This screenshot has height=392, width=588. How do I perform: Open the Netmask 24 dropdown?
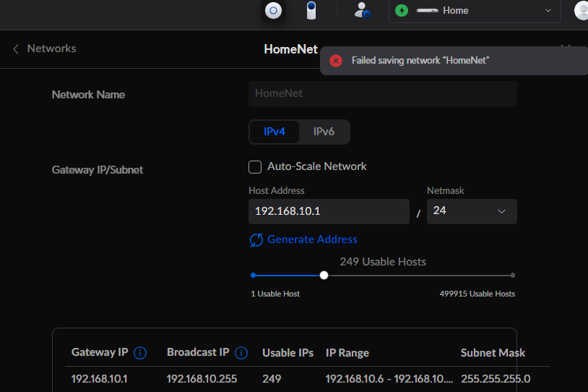point(472,211)
